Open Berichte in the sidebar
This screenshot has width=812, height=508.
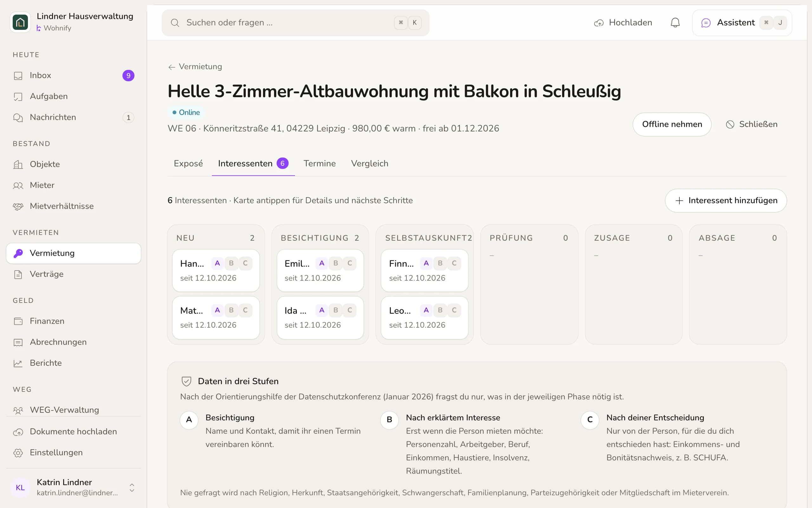[74, 363]
